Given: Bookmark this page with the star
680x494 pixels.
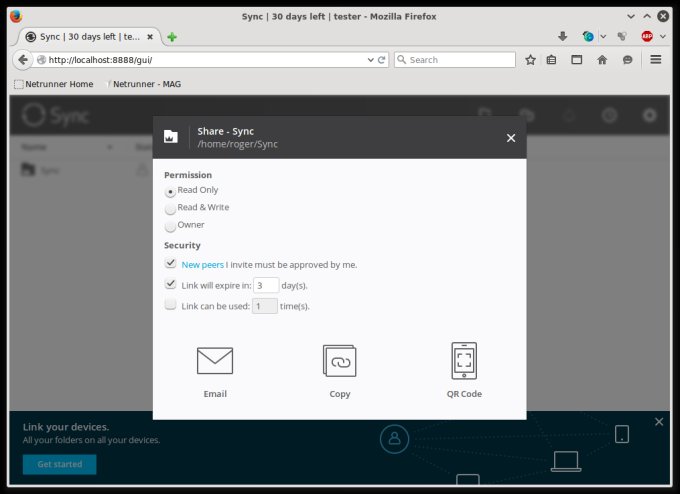Looking at the screenshot, I should (x=530, y=60).
